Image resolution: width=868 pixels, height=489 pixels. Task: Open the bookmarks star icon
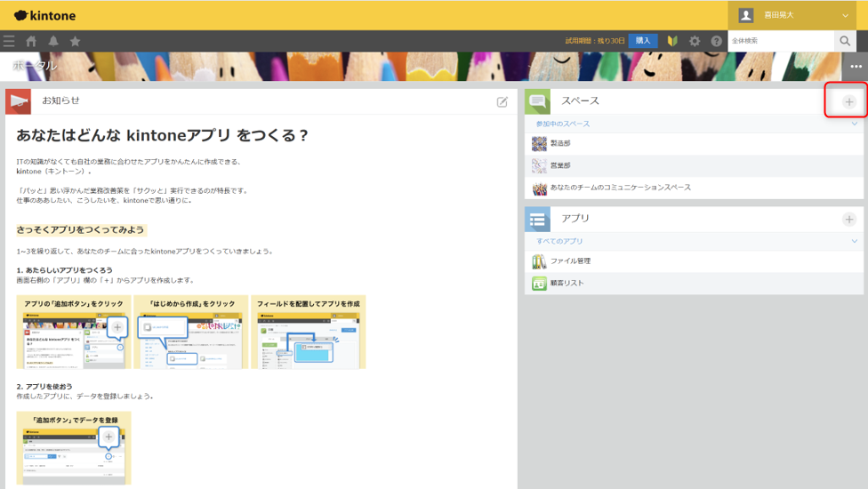(76, 41)
